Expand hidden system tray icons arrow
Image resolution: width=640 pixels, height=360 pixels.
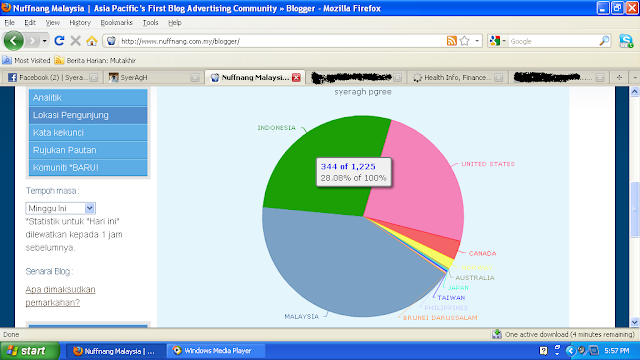click(570, 351)
